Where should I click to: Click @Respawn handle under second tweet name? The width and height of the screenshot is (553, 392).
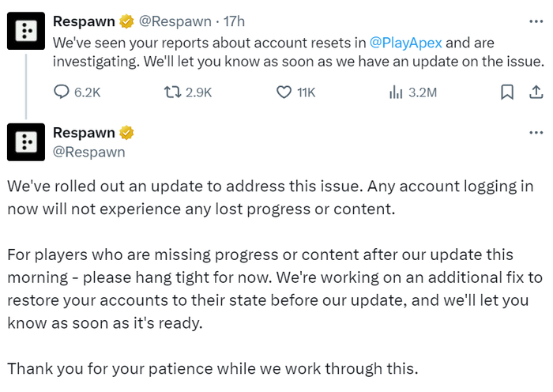(89, 151)
